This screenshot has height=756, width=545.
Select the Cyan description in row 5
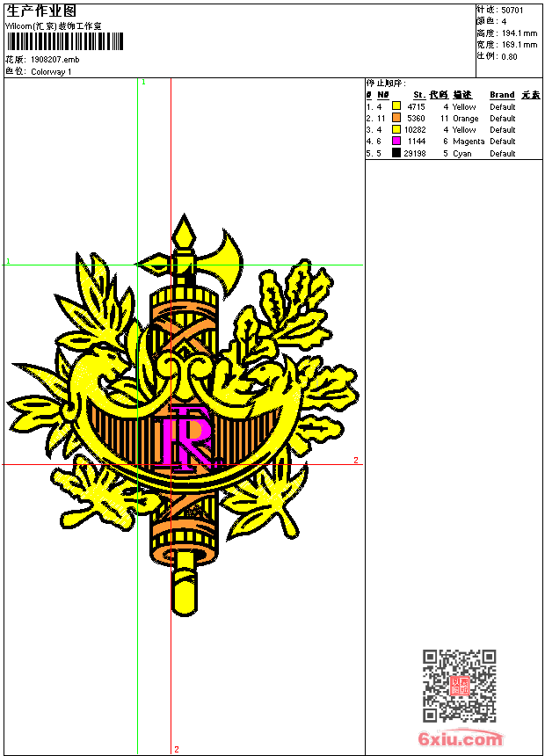click(462, 154)
